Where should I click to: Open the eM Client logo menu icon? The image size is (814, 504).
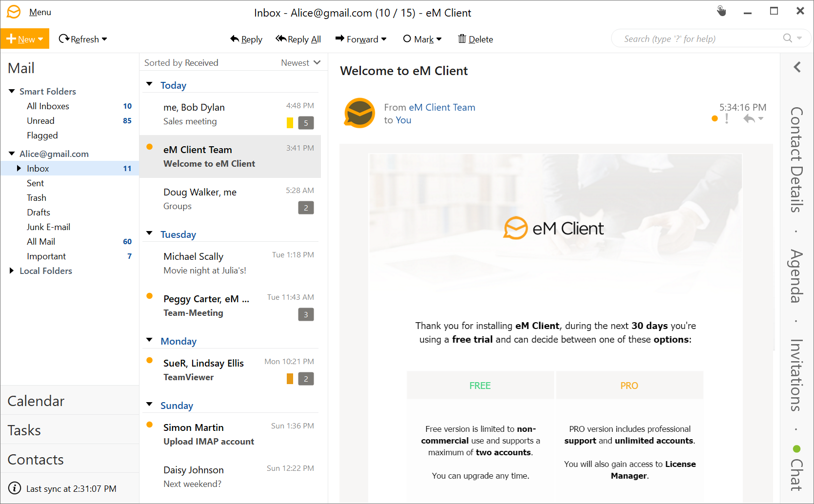point(14,12)
